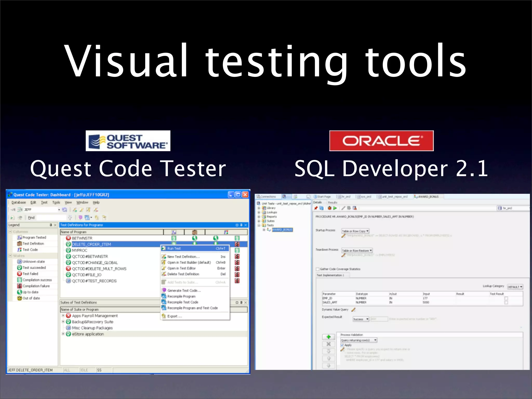Pin the Test Definitions for Programs panel
Image resolution: width=532 pixels, height=399 pixels.
(x=241, y=225)
